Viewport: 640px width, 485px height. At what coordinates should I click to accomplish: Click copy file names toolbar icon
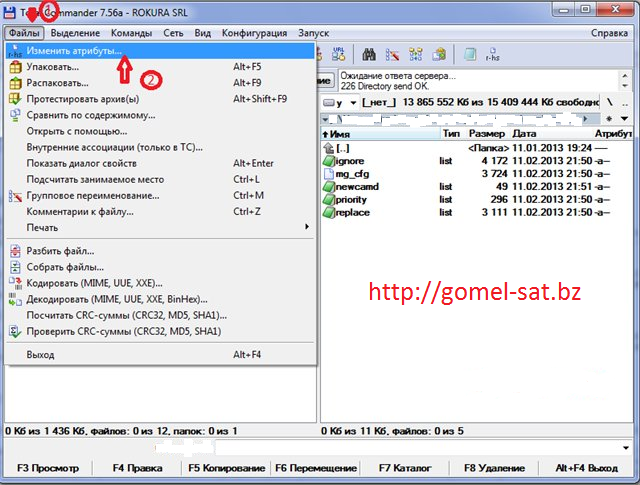pos(439,54)
